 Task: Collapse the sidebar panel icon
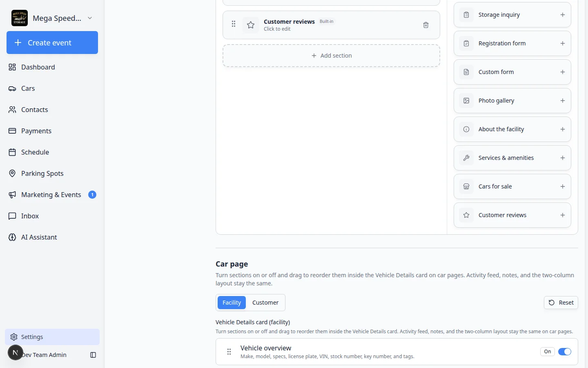pos(93,355)
